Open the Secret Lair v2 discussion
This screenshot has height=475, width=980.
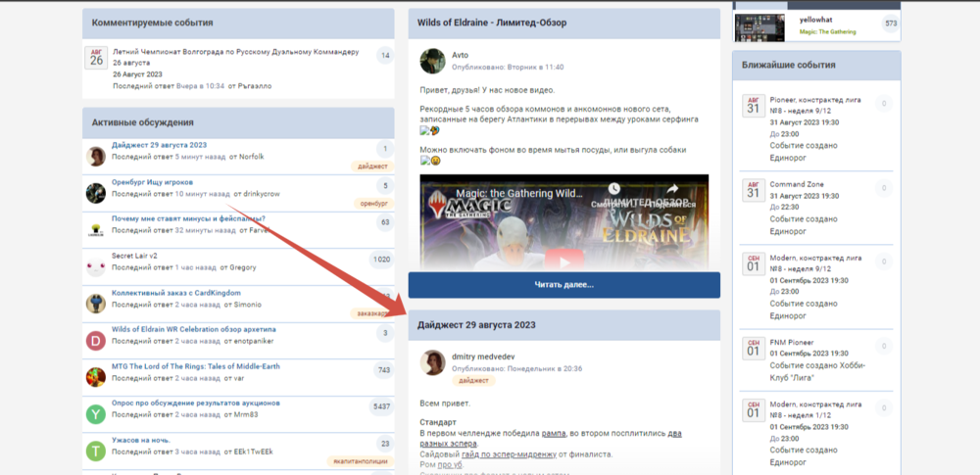[x=135, y=256]
